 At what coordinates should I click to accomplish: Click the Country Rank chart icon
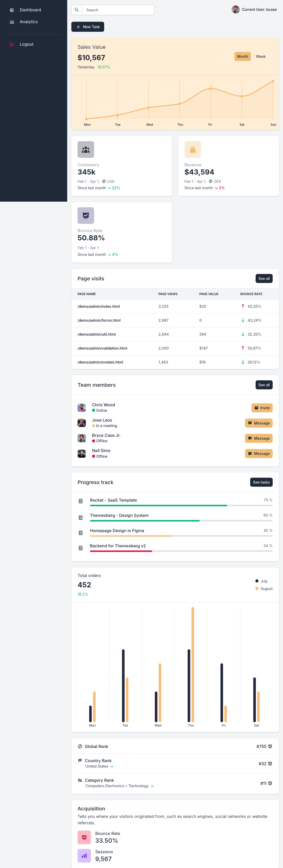[270, 763]
